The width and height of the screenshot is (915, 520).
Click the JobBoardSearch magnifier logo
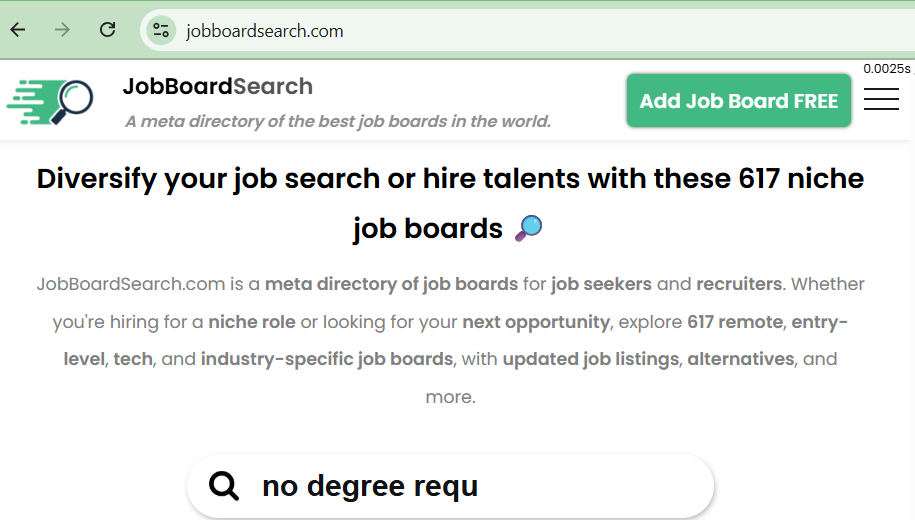pyautogui.click(x=50, y=101)
